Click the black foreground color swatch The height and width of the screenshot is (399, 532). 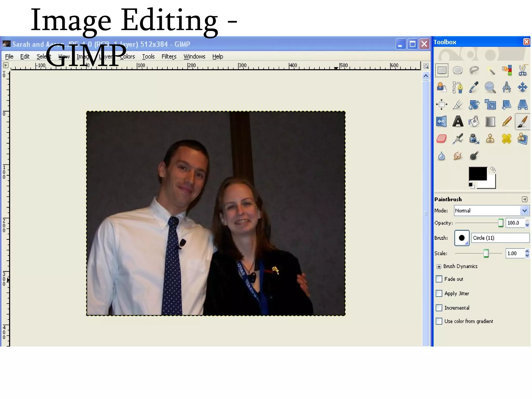(x=477, y=173)
